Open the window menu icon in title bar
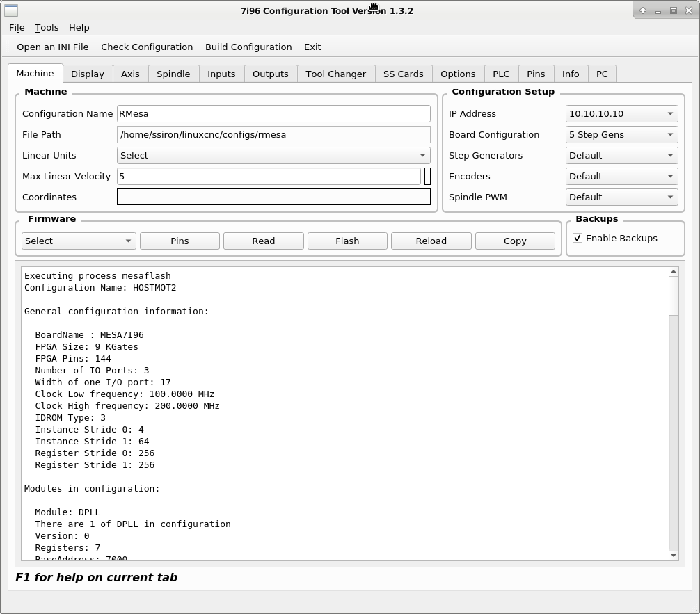The width and height of the screenshot is (700, 614). (10, 10)
